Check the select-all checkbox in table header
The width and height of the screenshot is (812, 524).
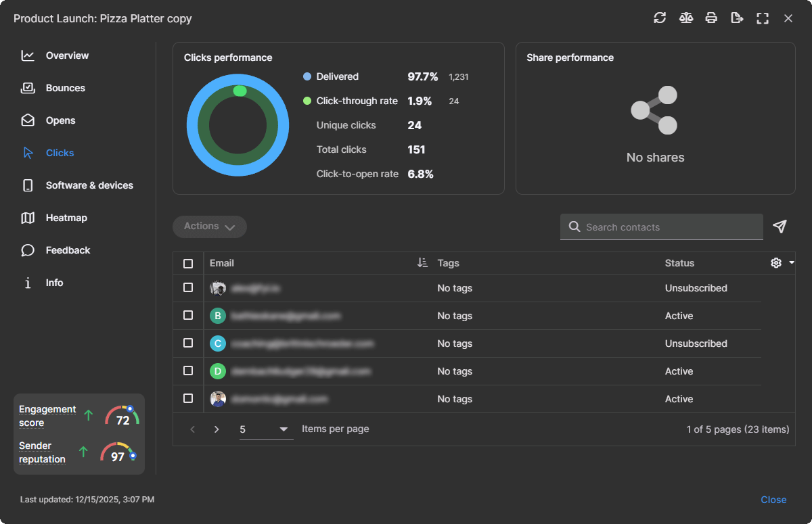tap(188, 263)
